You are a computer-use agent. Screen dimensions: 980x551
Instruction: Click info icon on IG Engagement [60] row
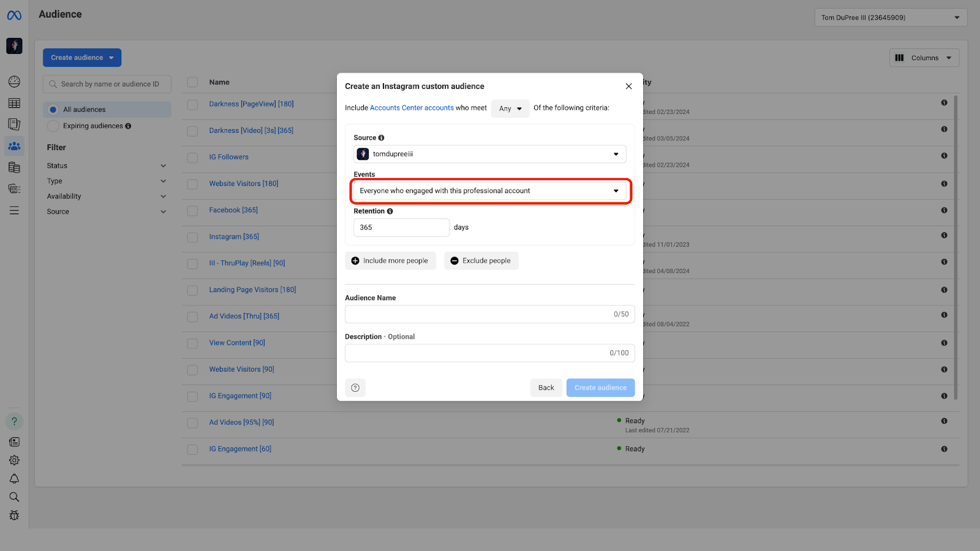point(944,449)
